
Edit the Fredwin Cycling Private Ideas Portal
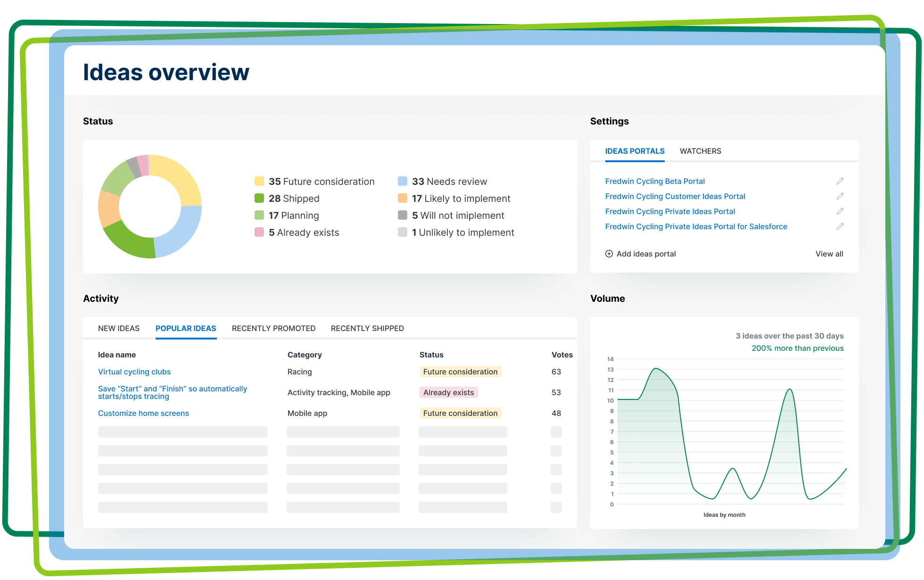840,211
